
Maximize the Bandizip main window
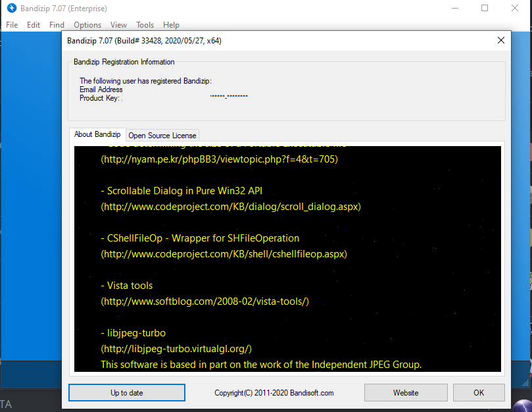[x=485, y=8]
